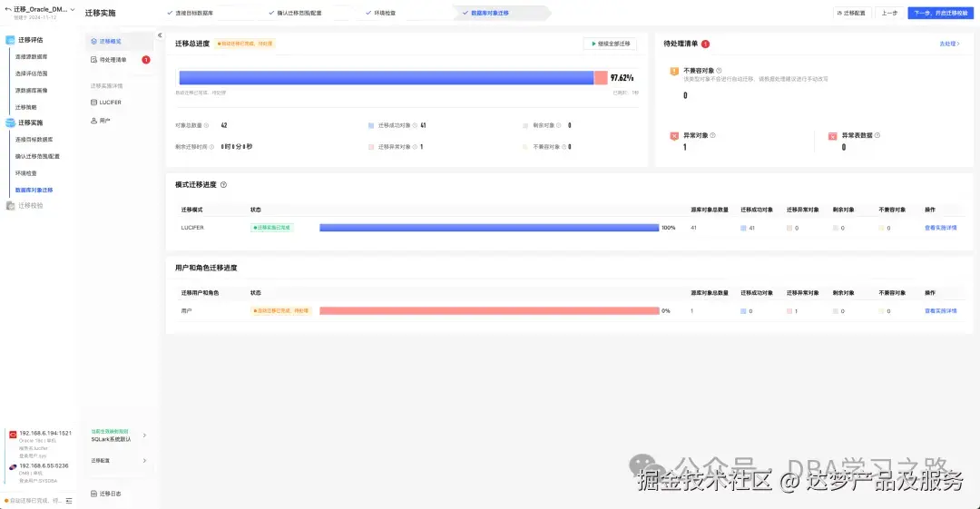This screenshot has height=509, width=980.
Task: Open 源数据库画像 in the sidebar
Action: pos(31,91)
